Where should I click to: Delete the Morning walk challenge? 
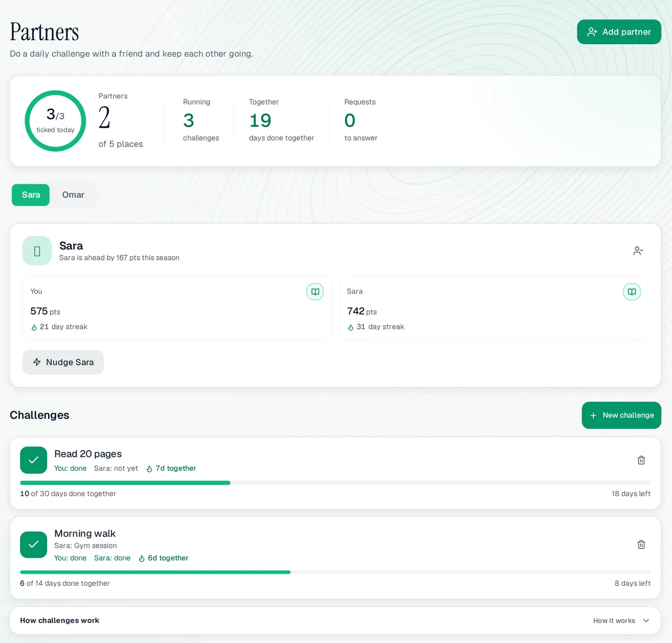(x=641, y=545)
